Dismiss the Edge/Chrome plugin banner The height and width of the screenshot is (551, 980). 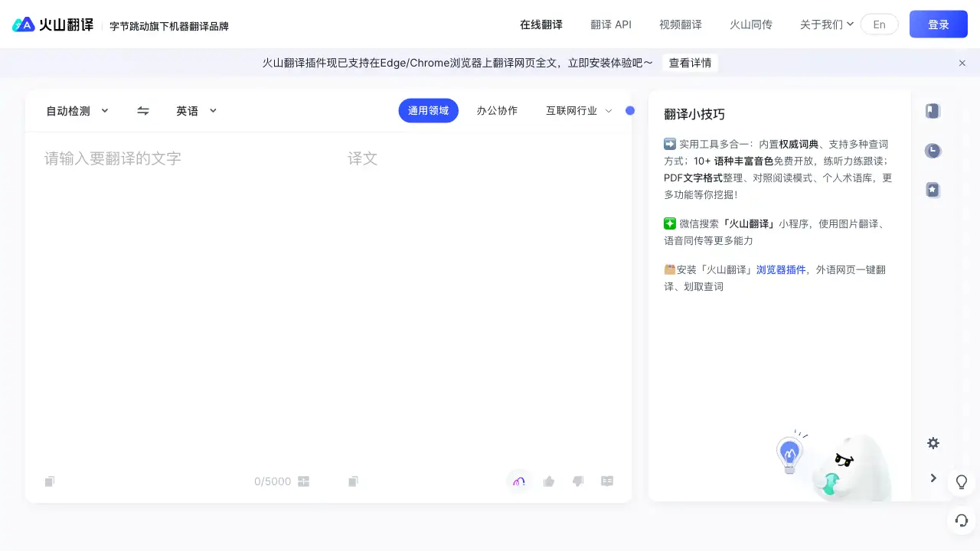[x=962, y=63]
